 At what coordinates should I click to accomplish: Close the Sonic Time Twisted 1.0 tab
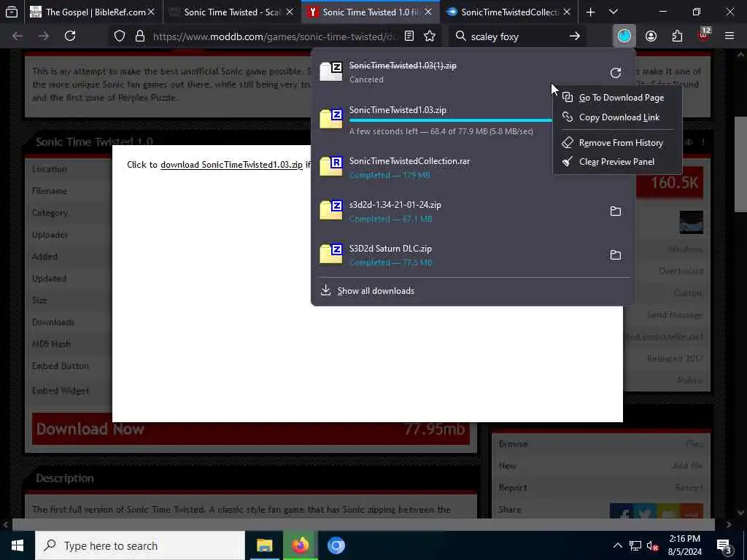click(427, 12)
